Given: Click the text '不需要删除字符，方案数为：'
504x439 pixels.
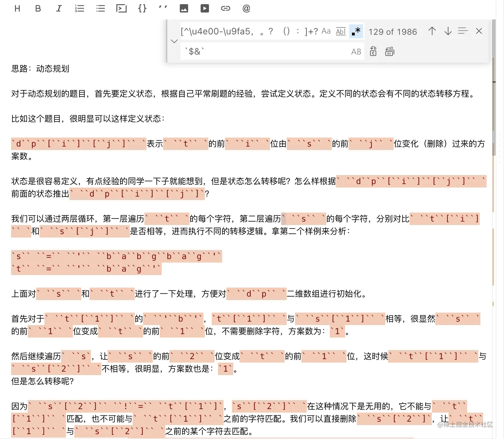Looking at the screenshot, I should click(274, 331).
